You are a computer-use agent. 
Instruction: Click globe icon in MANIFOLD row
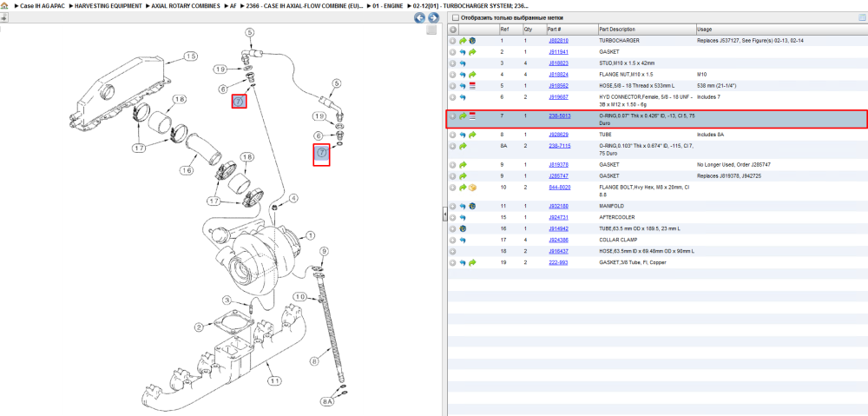pos(472,206)
